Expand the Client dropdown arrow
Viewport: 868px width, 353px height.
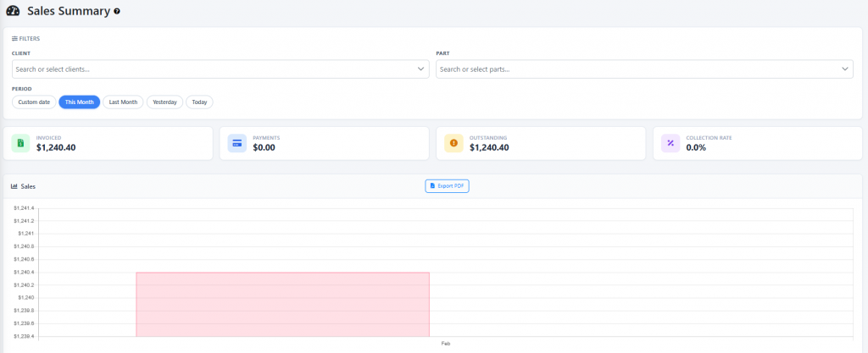[x=421, y=69]
